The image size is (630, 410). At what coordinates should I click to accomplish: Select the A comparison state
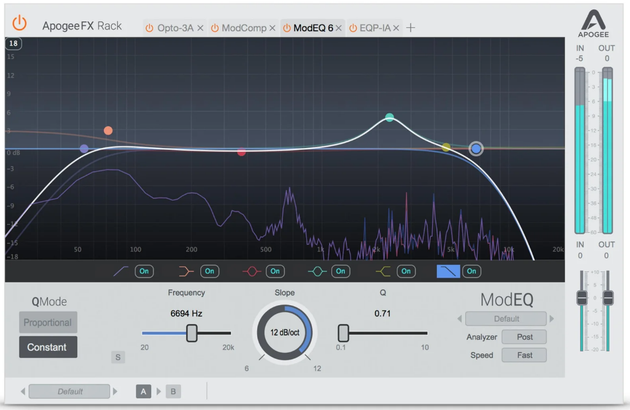coord(143,392)
